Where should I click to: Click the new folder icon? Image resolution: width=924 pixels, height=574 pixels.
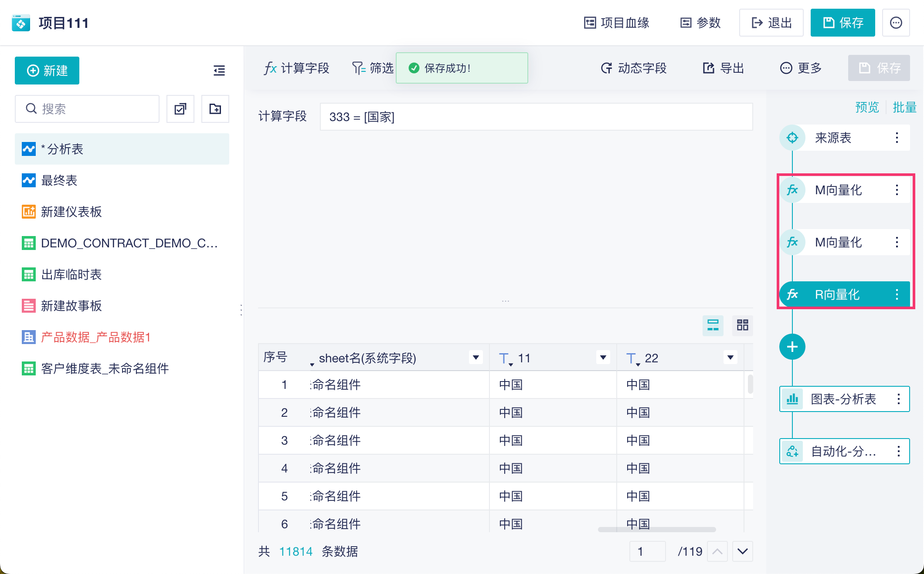tap(215, 109)
